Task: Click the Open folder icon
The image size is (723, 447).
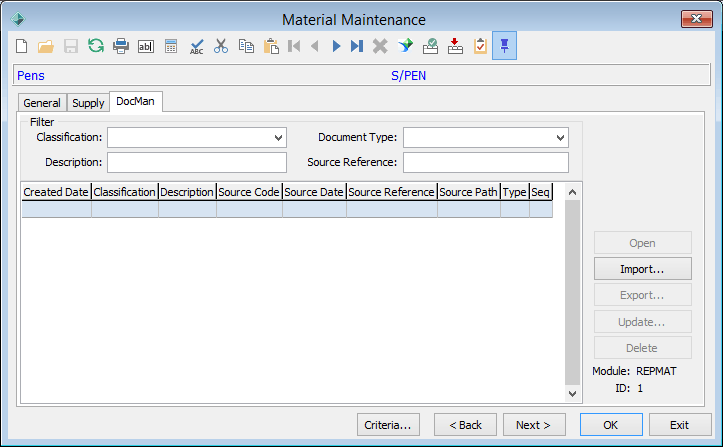Action: 46,46
